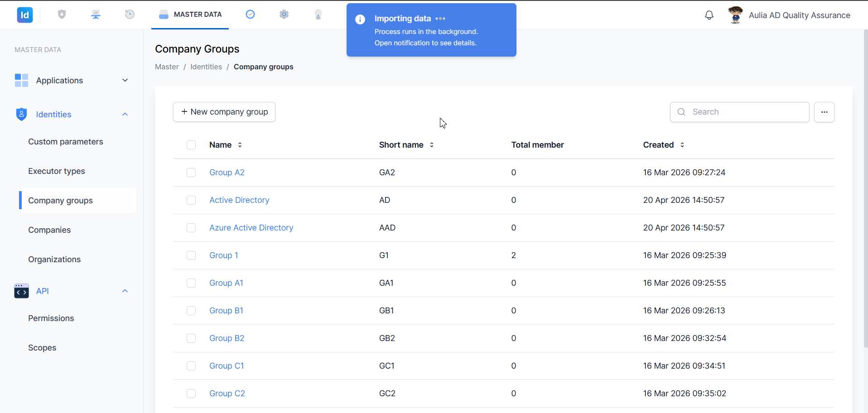Image resolution: width=868 pixels, height=413 pixels.
Task: Click the API code window icon
Action: 21,291
